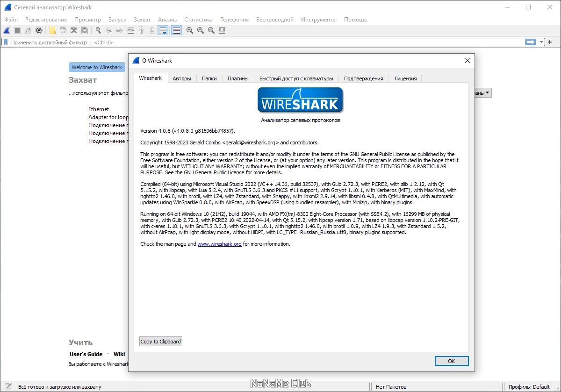Open the Захват menu
The image size is (561, 392).
(x=142, y=20)
